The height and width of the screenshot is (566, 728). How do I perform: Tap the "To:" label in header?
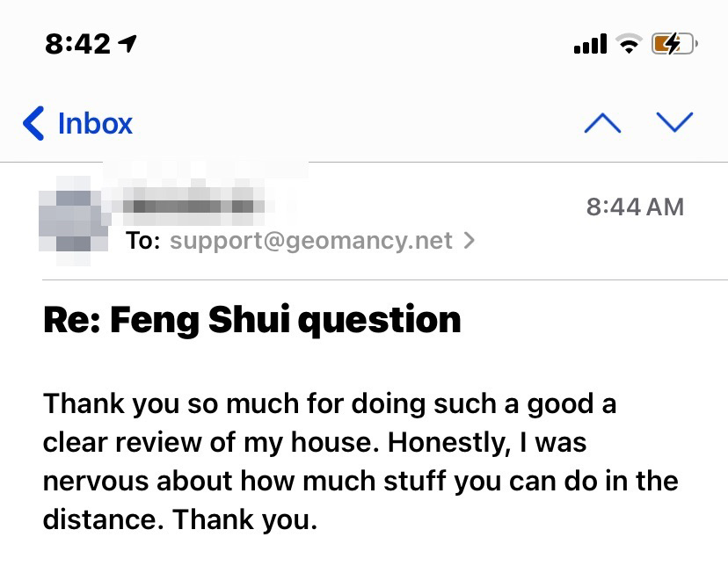143,240
